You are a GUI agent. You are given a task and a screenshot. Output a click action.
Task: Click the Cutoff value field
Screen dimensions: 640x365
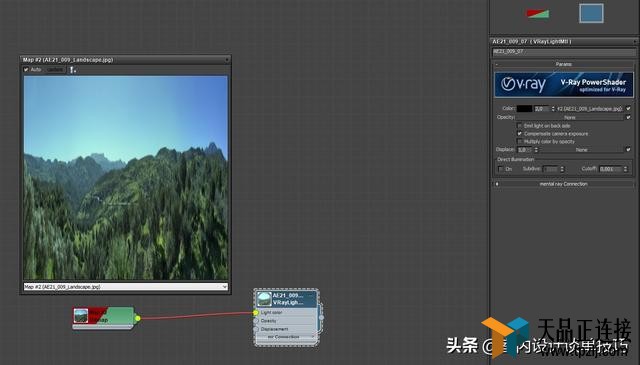[x=611, y=169]
